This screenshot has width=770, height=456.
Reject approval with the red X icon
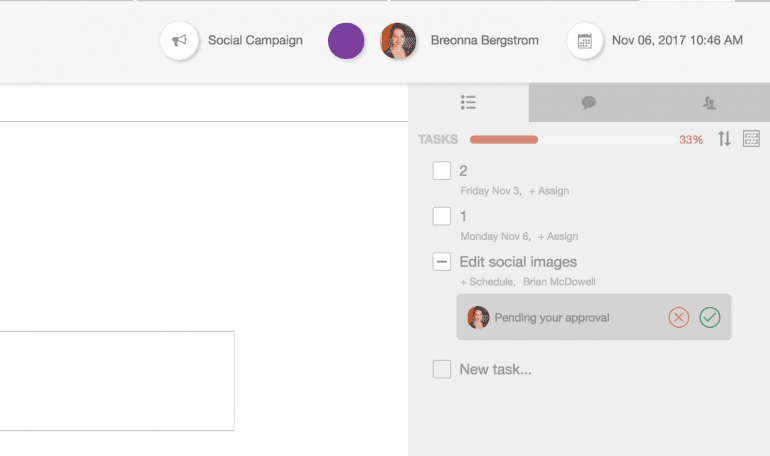[x=679, y=317]
